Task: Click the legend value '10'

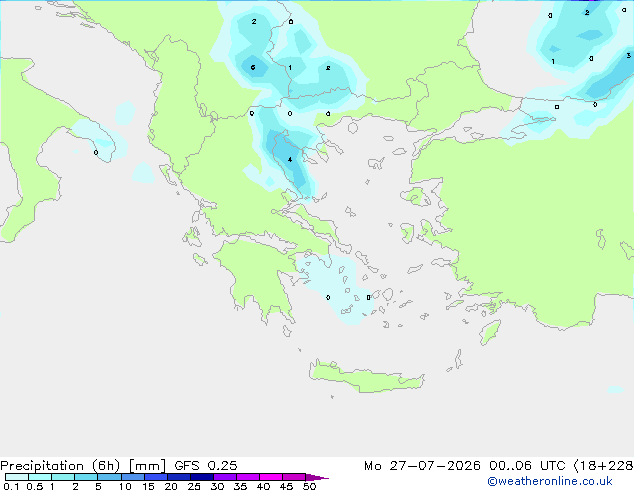Action: pyautogui.click(x=125, y=486)
